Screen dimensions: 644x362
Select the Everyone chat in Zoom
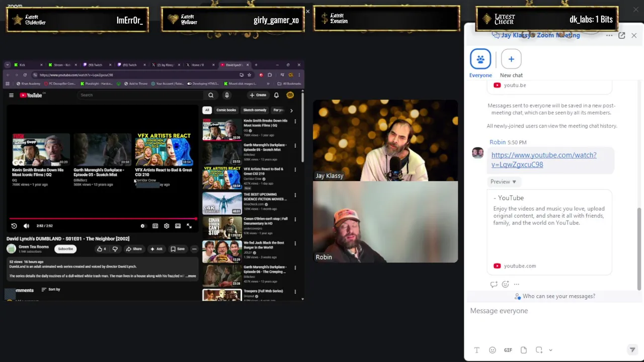point(480,63)
